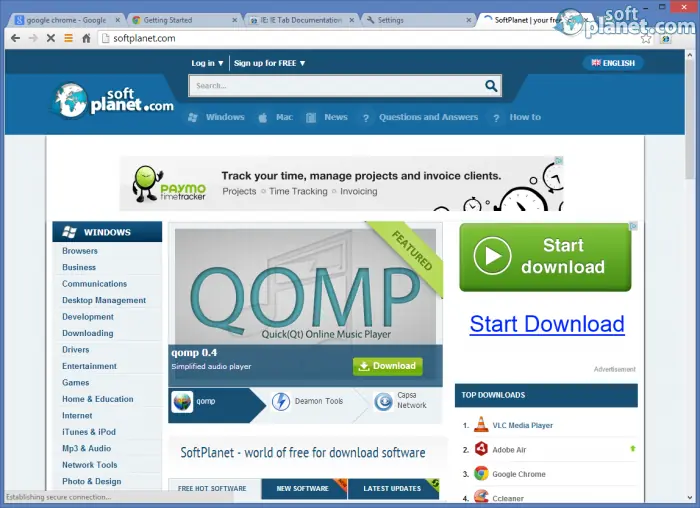Open the NEW SOFTWARE tab
The image size is (700, 508).
pyautogui.click(x=304, y=489)
